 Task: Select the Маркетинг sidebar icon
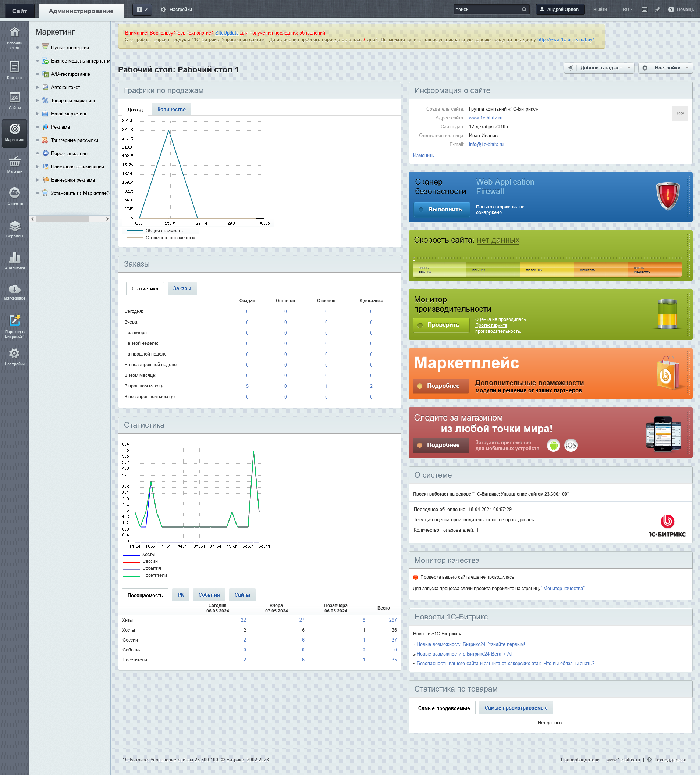(15, 133)
